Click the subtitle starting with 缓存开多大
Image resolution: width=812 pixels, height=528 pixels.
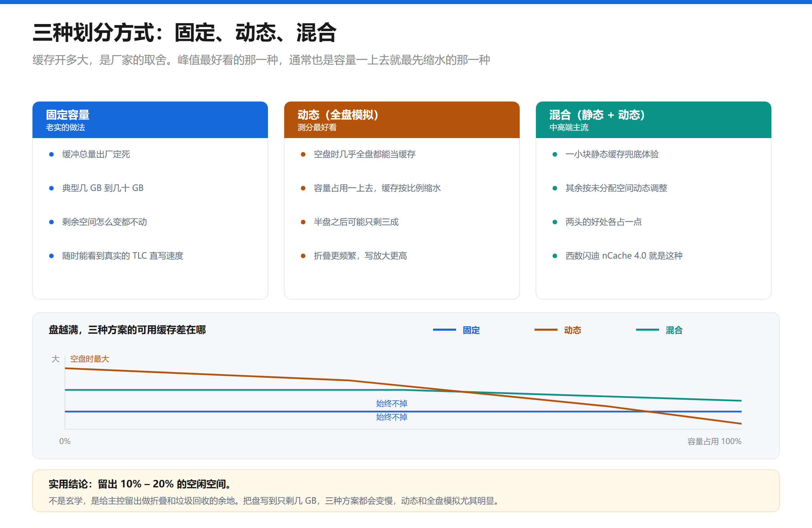point(261,60)
